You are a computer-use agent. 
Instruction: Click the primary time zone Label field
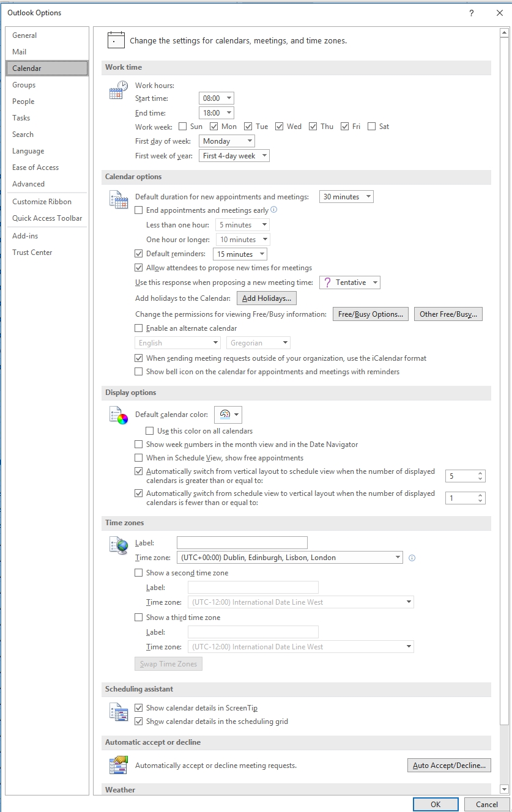[242, 543]
